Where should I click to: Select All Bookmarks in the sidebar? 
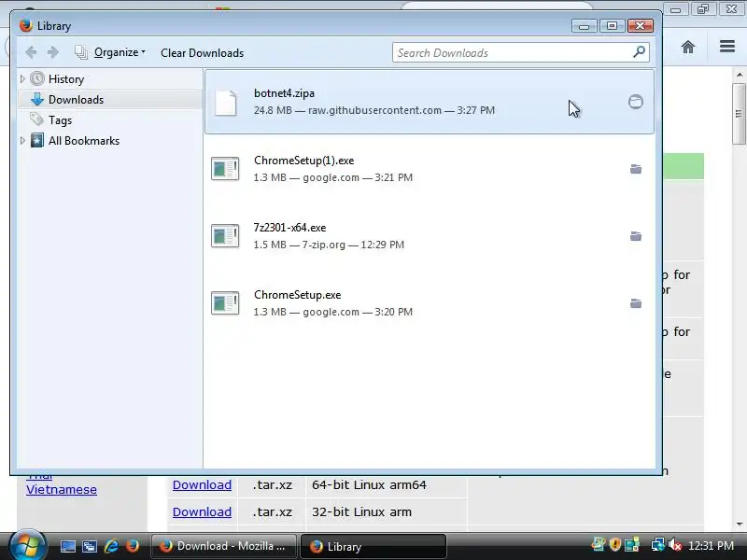pos(84,141)
